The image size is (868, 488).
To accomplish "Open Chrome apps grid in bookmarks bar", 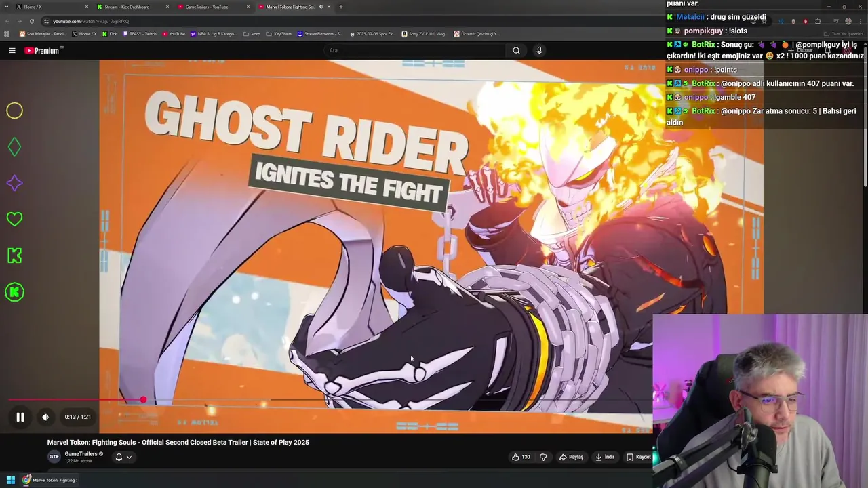I will (7, 33).
